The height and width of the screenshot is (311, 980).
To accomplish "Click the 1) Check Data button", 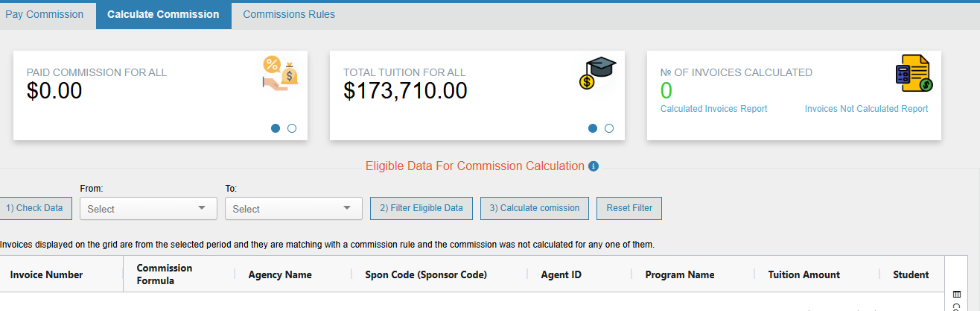I will point(34,208).
